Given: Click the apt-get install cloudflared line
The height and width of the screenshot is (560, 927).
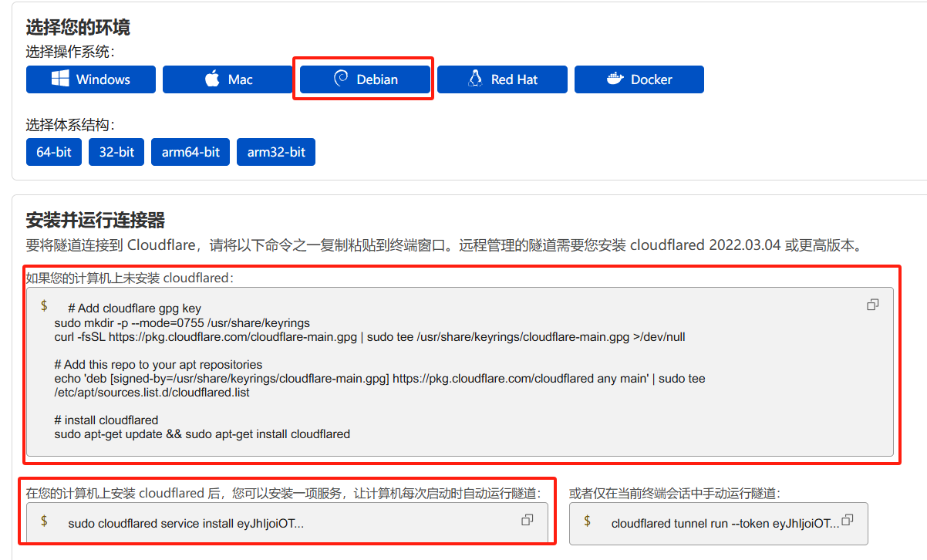Looking at the screenshot, I should click(202, 434).
